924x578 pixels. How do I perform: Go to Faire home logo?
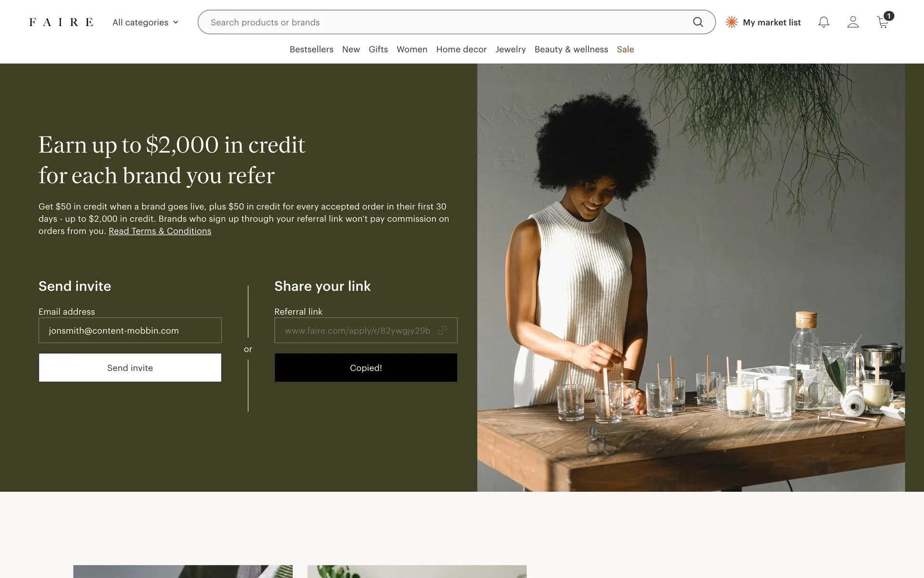(61, 22)
